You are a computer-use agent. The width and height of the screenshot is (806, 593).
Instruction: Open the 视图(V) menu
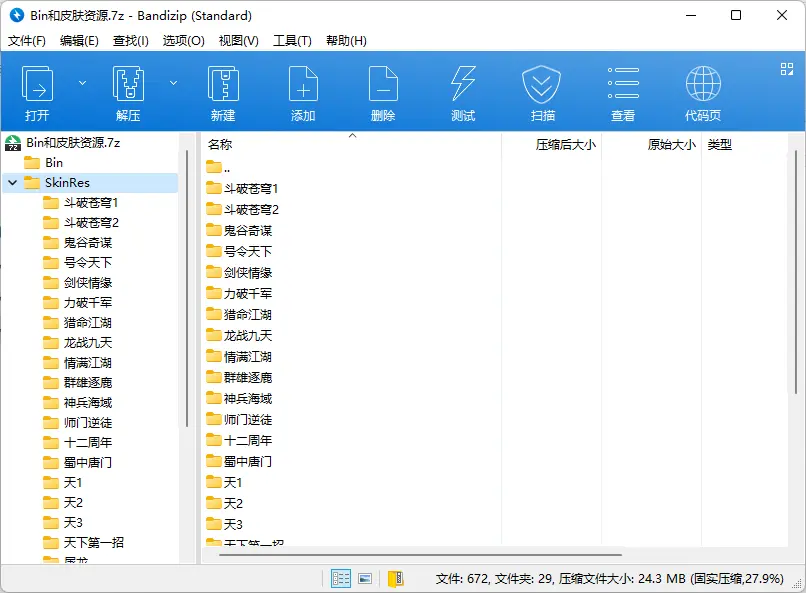coord(239,41)
